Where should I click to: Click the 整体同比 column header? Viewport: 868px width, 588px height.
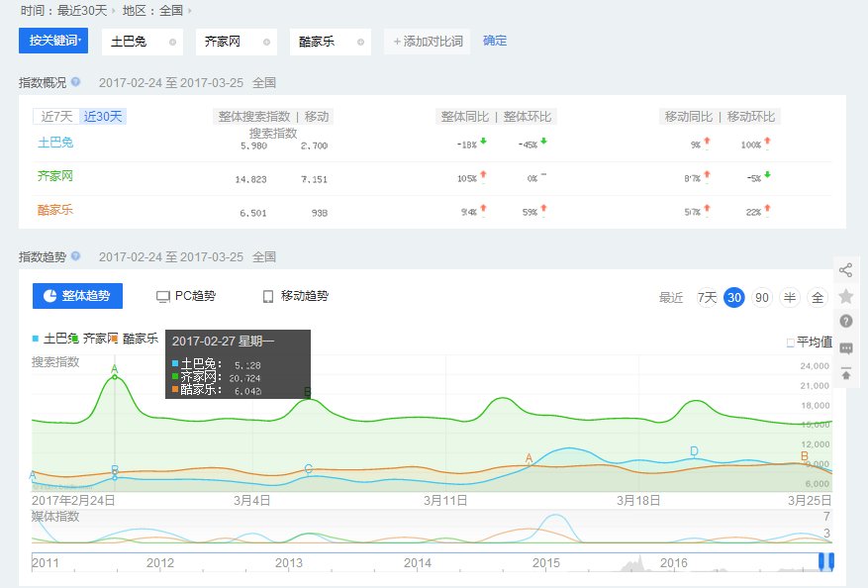465,116
